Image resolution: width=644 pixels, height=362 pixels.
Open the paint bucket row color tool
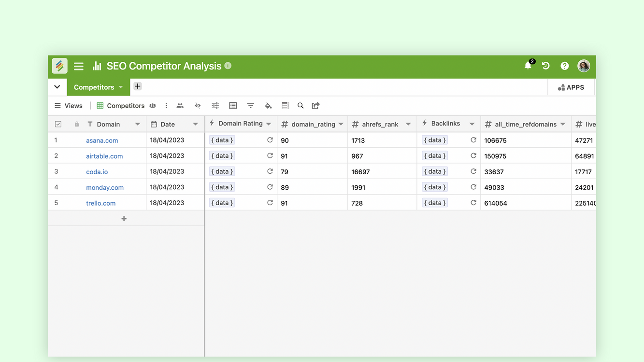[x=268, y=106]
